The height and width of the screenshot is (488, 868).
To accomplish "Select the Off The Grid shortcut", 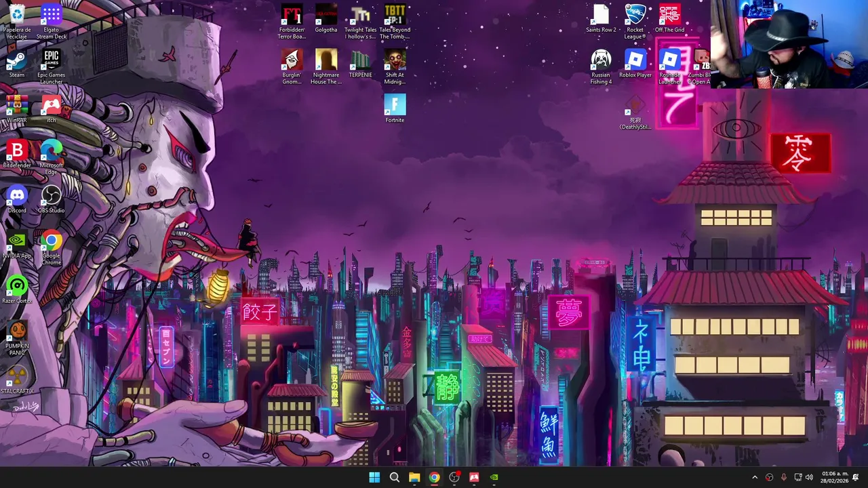I will tap(669, 18).
